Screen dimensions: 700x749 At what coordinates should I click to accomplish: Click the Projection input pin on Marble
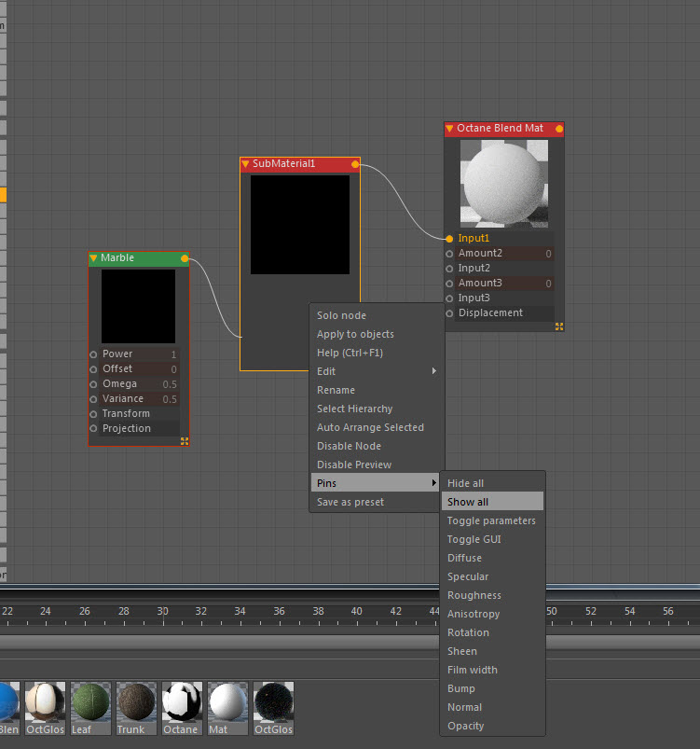pyautogui.click(x=93, y=428)
